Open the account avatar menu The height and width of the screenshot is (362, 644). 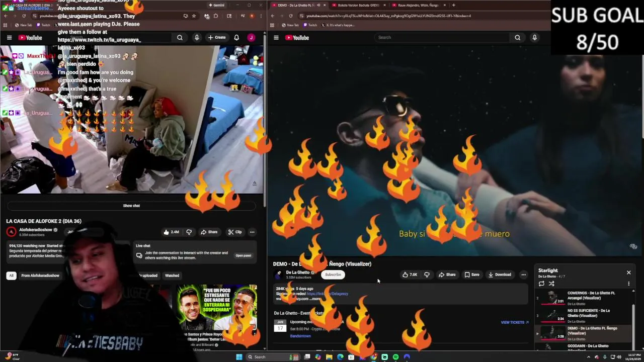point(251,37)
